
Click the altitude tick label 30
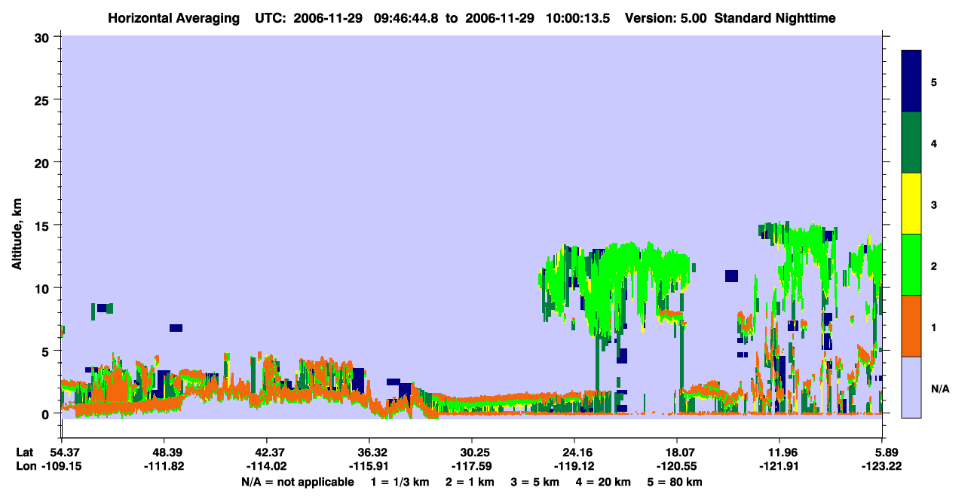[x=44, y=37]
